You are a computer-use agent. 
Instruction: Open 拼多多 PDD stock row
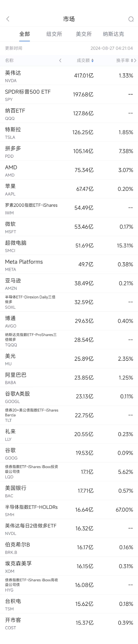(x=69, y=151)
